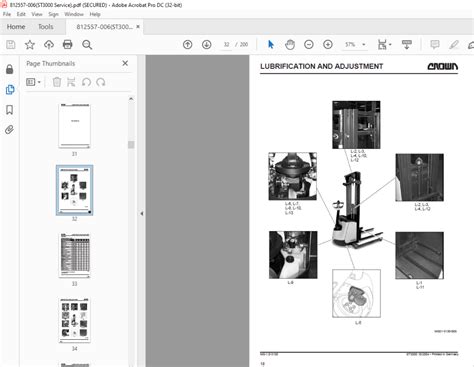Click the mast photo at top of page
This screenshot has height=367, width=474.
(x=356, y=125)
